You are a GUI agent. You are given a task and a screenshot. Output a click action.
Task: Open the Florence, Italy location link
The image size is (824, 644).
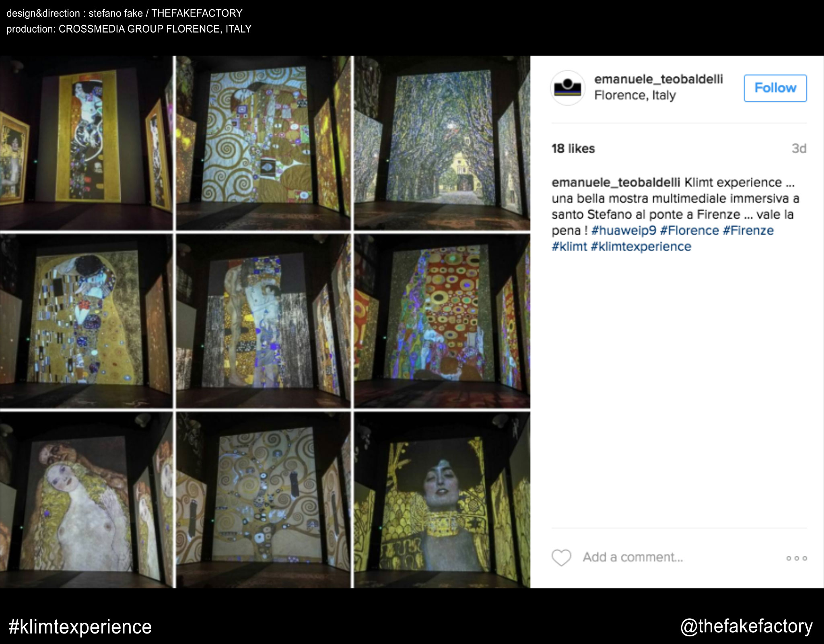pos(635,95)
